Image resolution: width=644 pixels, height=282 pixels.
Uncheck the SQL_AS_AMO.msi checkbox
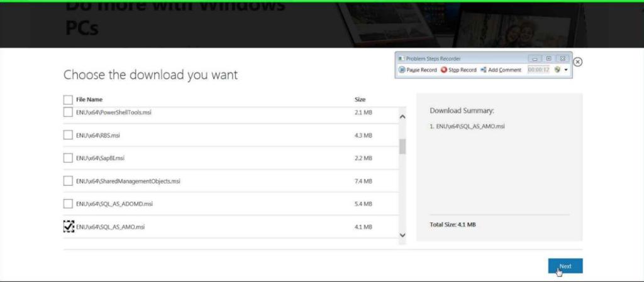[69, 226]
